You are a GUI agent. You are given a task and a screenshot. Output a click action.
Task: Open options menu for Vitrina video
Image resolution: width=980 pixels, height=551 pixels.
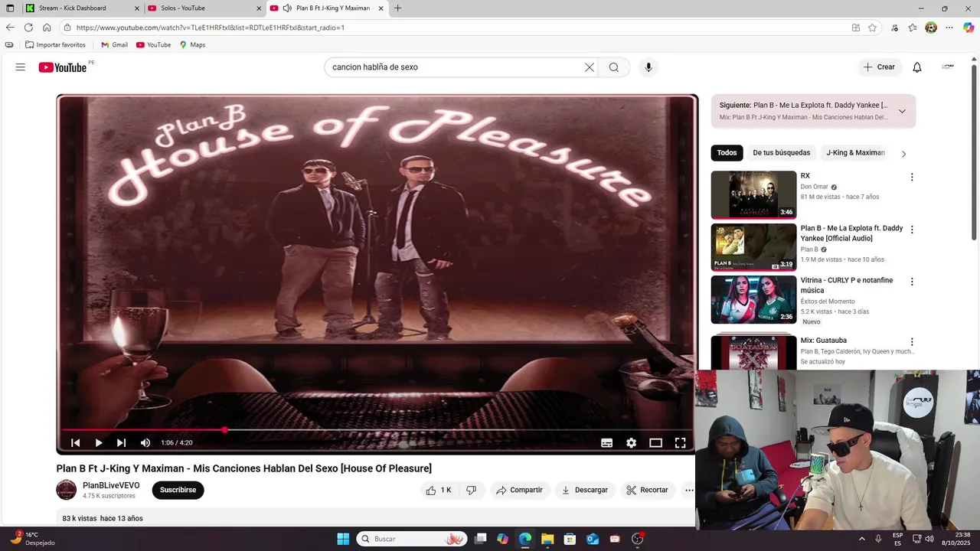[911, 282]
